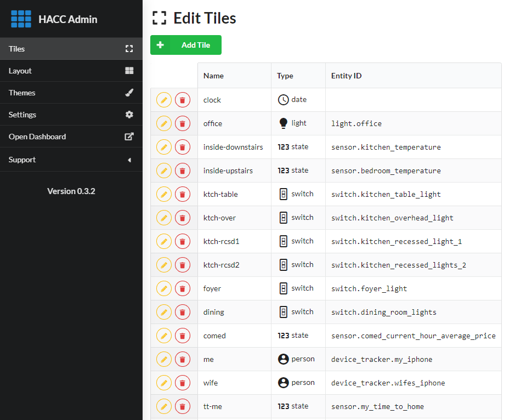Edit the inside-downstairs tile

(164, 147)
